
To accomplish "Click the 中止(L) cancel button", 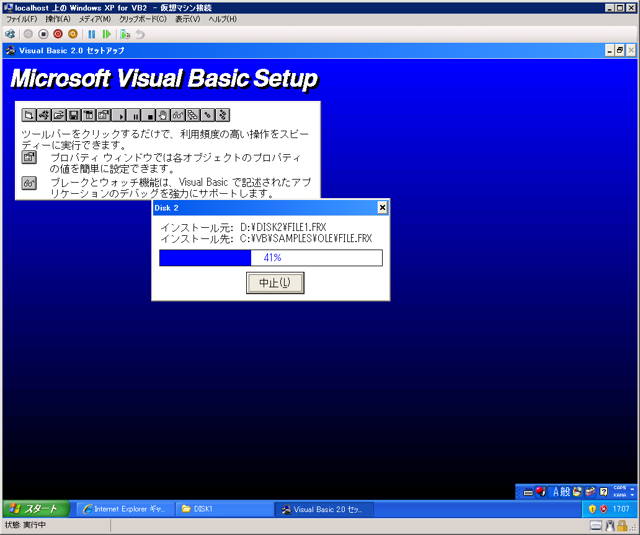I will tap(275, 283).
